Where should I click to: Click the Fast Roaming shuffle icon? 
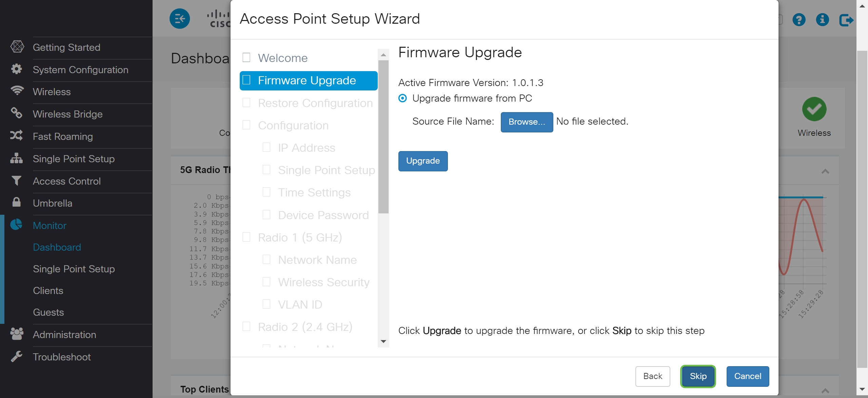coord(16,135)
